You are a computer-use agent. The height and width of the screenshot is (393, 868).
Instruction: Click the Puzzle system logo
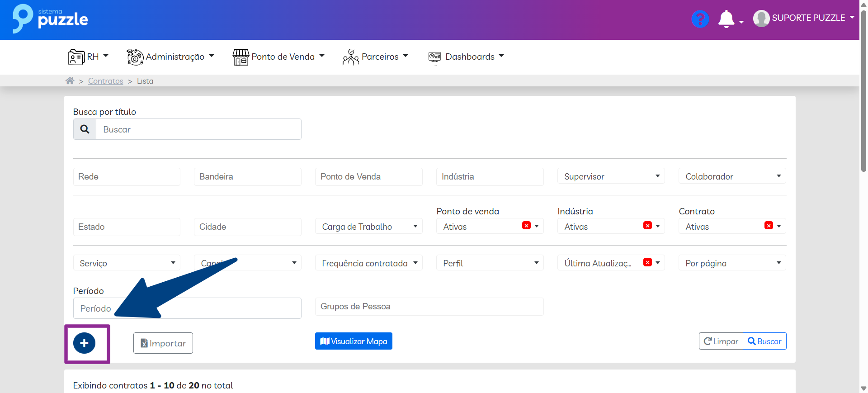pos(50,19)
